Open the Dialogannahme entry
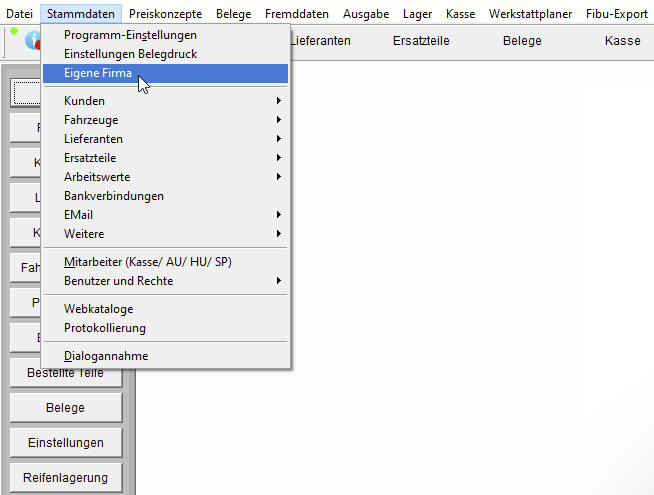 click(165, 356)
